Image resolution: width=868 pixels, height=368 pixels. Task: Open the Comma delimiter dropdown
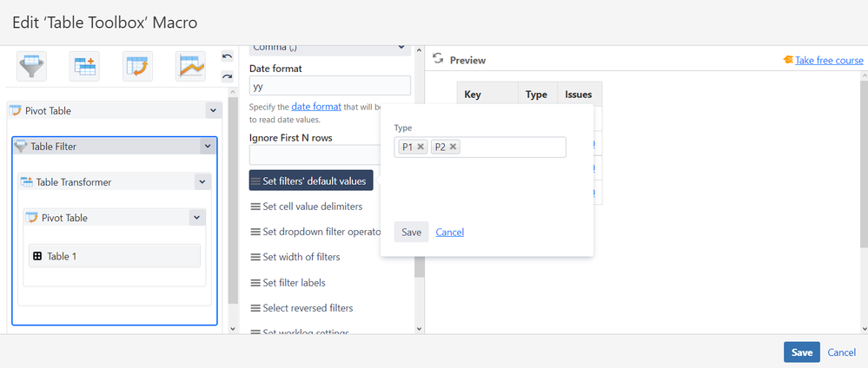pos(330,49)
